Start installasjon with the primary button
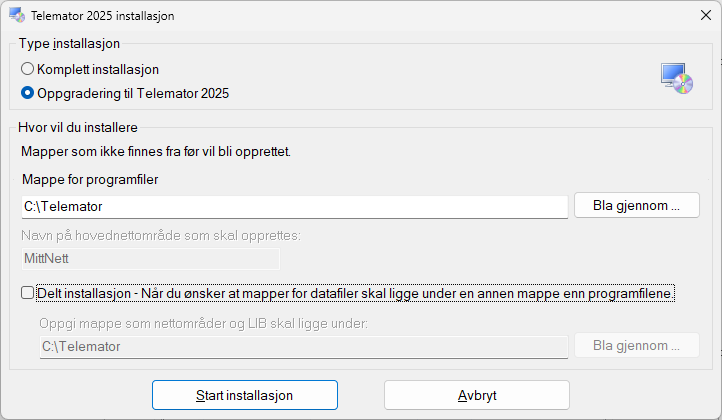The width and height of the screenshot is (722, 420). tap(245, 395)
